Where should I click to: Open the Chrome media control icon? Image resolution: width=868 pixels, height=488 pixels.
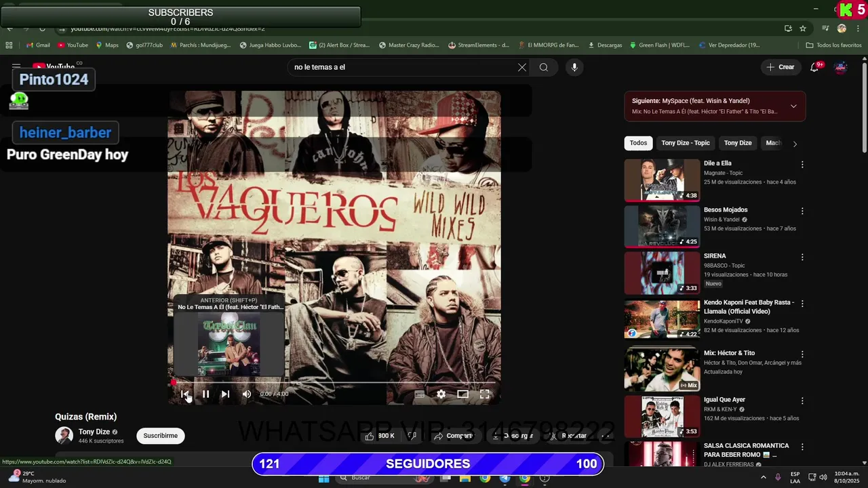click(x=825, y=28)
